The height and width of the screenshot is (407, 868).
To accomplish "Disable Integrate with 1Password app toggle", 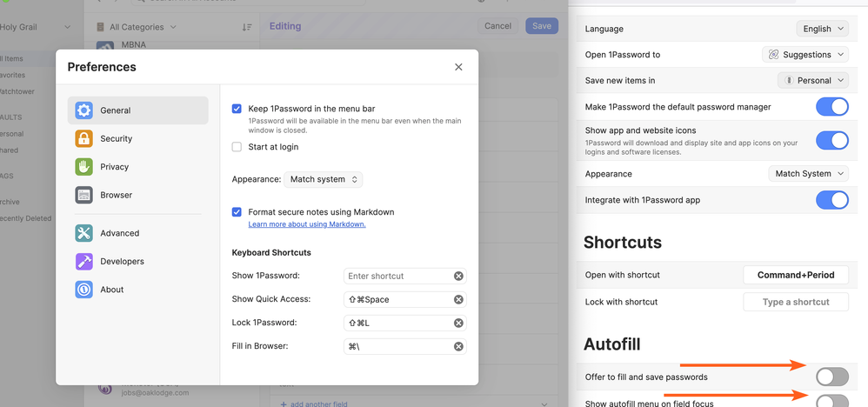I will tap(831, 200).
